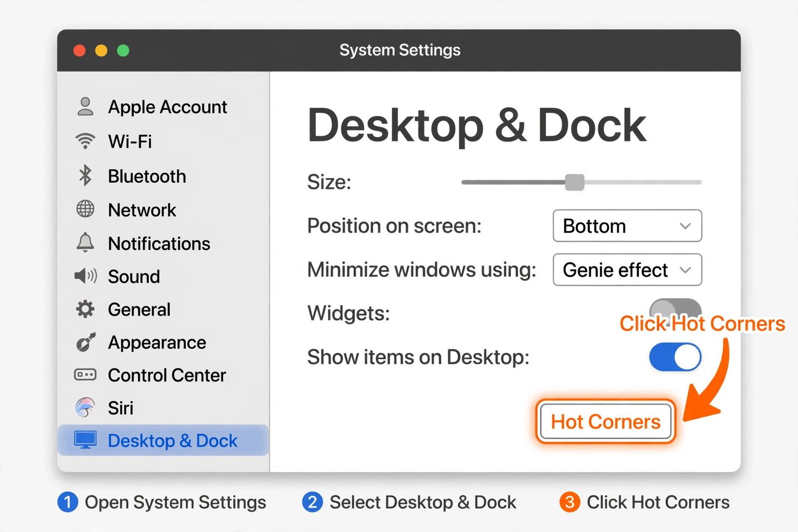This screenshot has height=532, width=798.
Task: Click the Hot Corners button
Action: 605,422
